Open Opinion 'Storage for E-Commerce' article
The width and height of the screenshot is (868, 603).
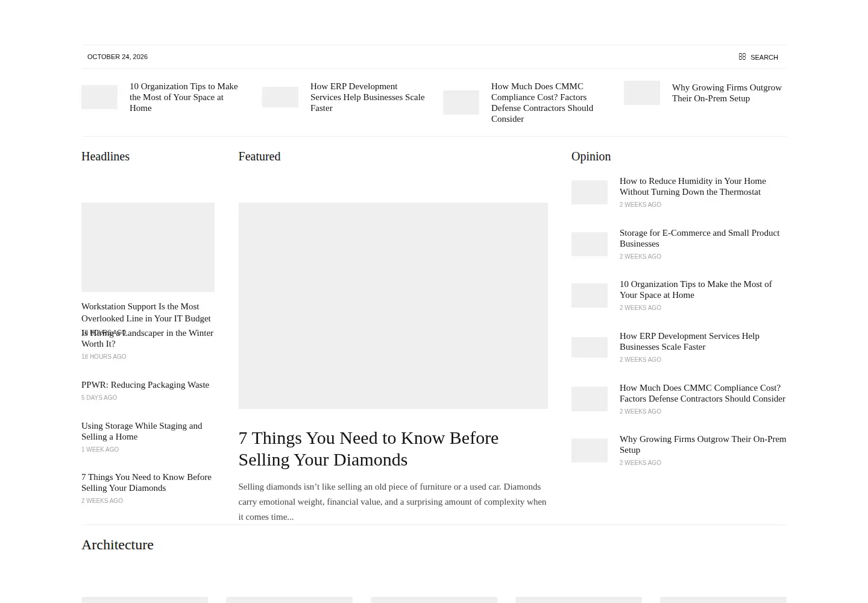pyautogui.click(x=699, y=238)
